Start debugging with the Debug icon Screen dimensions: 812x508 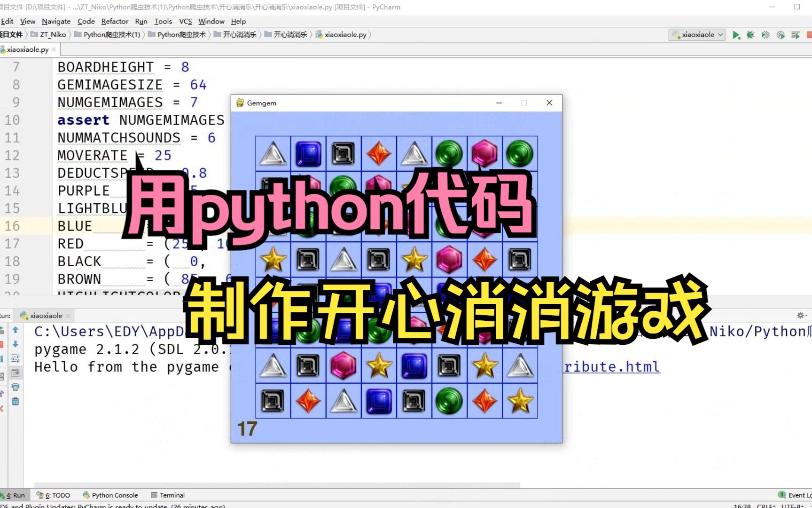[x=750, y=34]
